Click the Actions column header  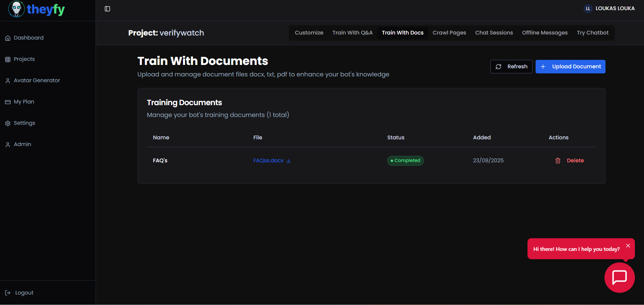pyautogui.click(x=559, y=138)
